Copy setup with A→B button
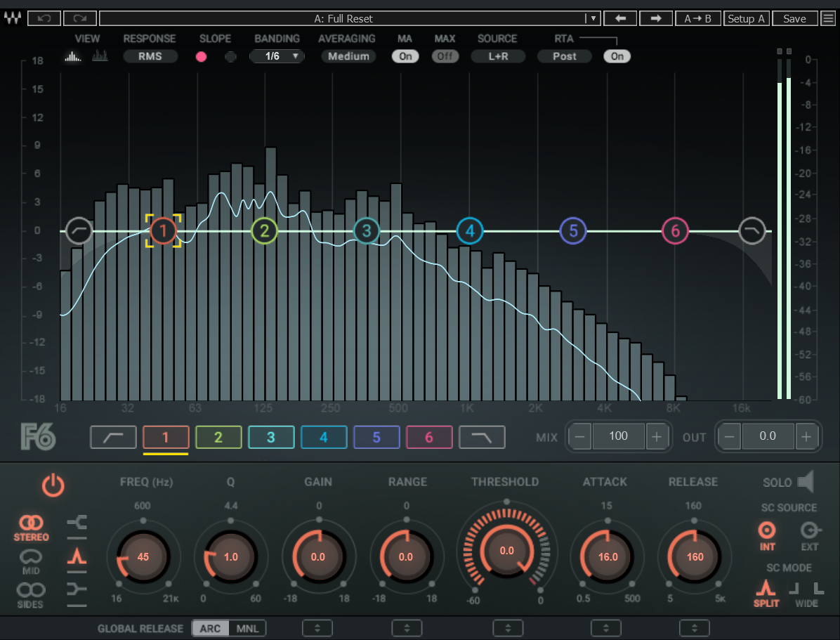 click(x=697, y=18)
